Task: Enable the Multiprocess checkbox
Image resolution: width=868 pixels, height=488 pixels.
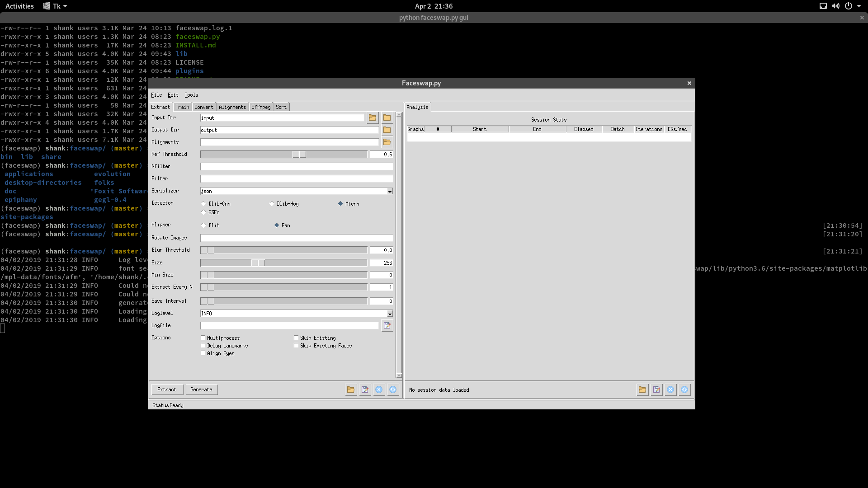Action: [203, 338]
